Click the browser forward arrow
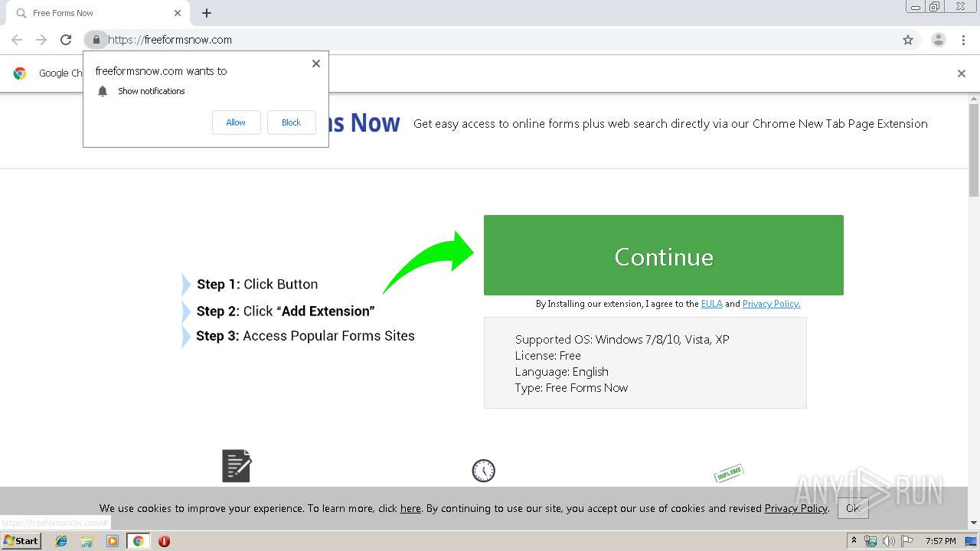 pyautogui.click(x=41, y=40)
